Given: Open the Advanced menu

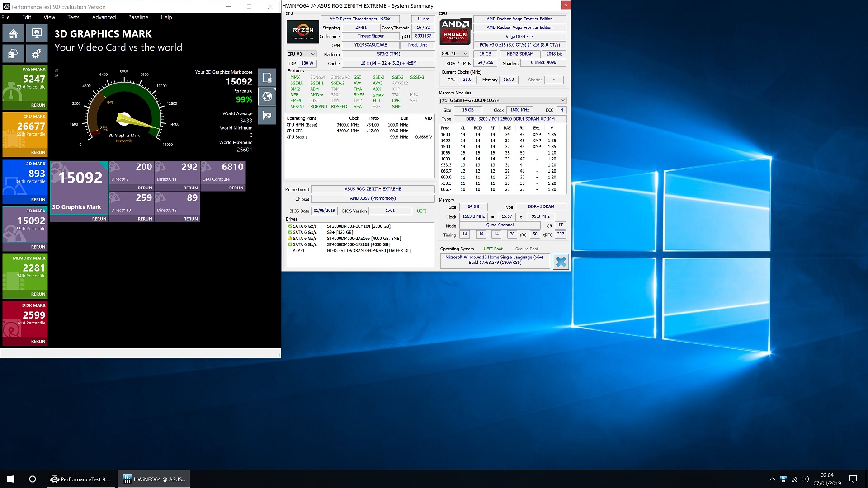Looking at the screenshot, I should pyautogui.click(x=104, y=17).
